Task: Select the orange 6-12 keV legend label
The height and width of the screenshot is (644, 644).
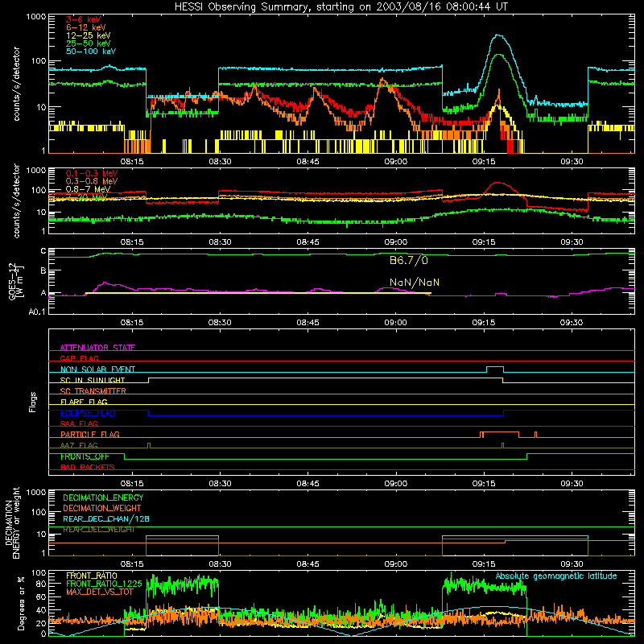Action: (x=86, y=27)
